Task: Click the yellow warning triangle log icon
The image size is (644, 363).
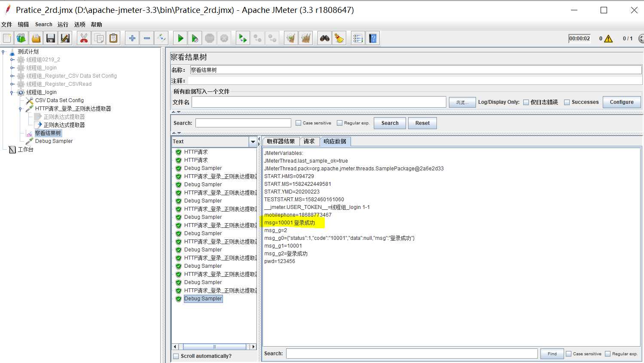Action: 608,39
